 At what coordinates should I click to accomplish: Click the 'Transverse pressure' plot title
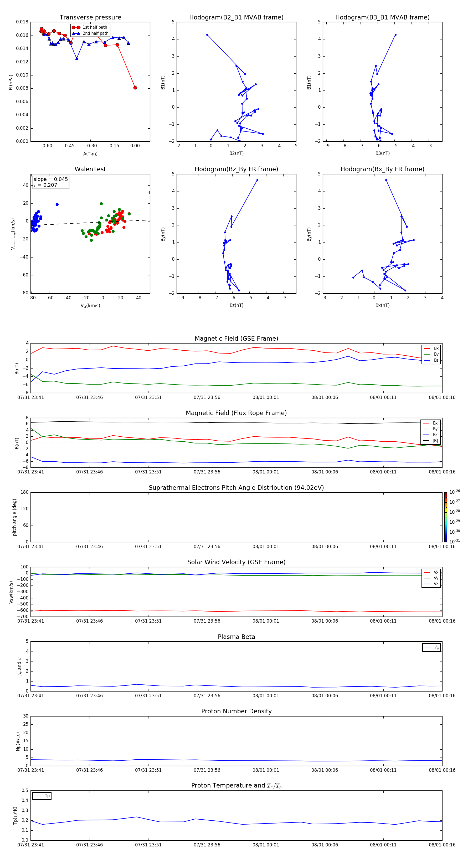[x=90, y=18]
